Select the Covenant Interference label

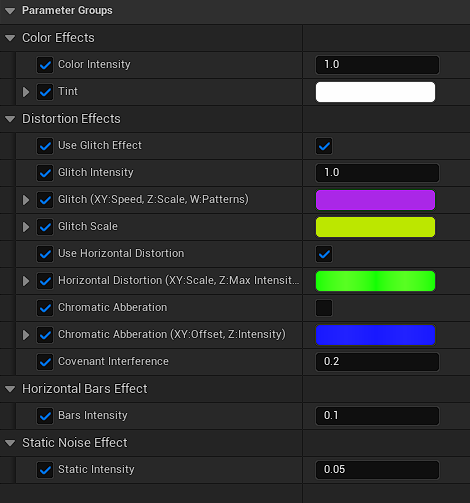click(113, 361)
